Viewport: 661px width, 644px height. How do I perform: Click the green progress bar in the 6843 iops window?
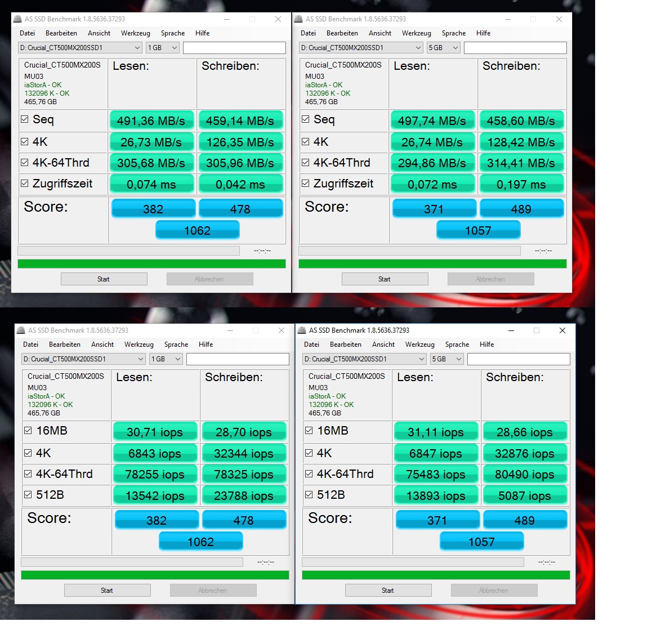tap(155, 575)
